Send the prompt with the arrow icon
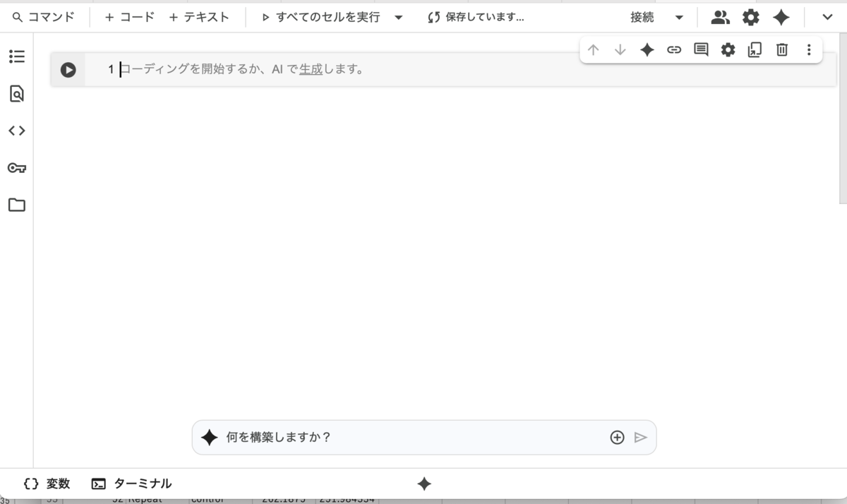847x504 pixels. tap(641, 438)
